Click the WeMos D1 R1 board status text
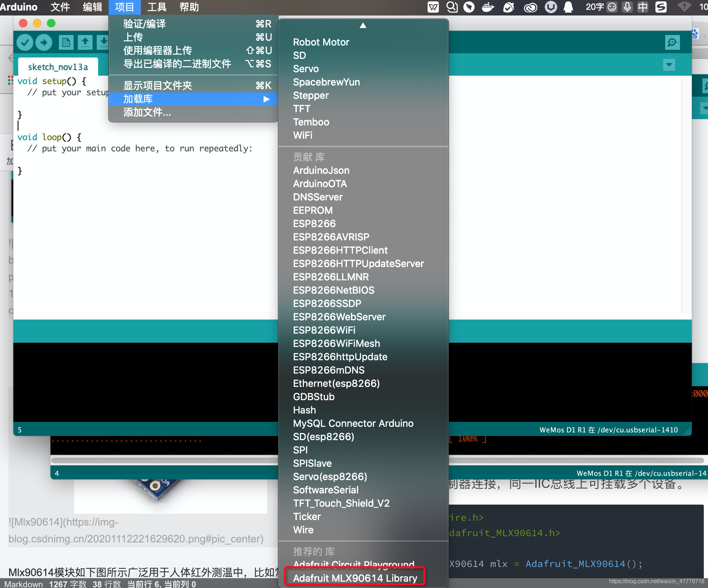708x588 pixels. pos(608,430)
